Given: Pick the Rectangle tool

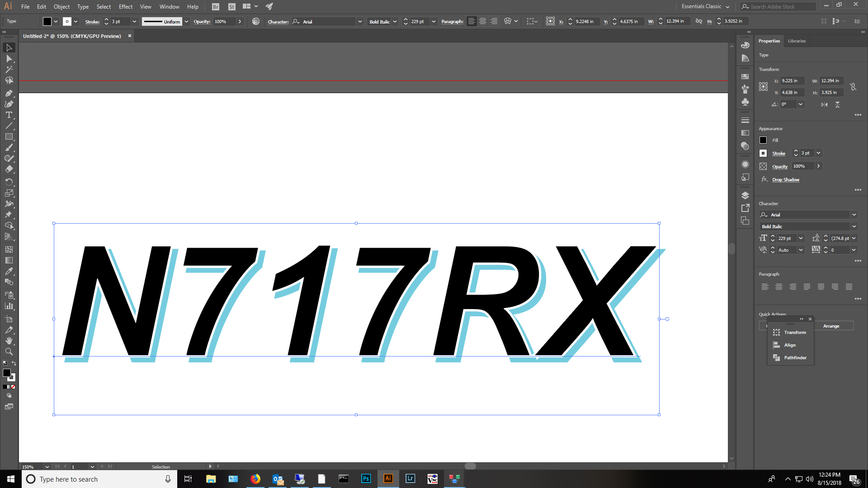Looking at the screenshot, I should (9, 136).
